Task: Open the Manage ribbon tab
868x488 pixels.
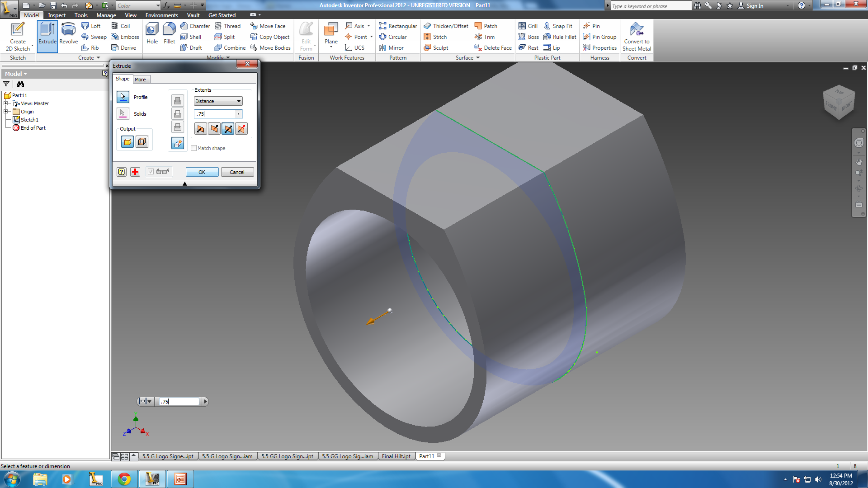Action: (x=106, y=15)
